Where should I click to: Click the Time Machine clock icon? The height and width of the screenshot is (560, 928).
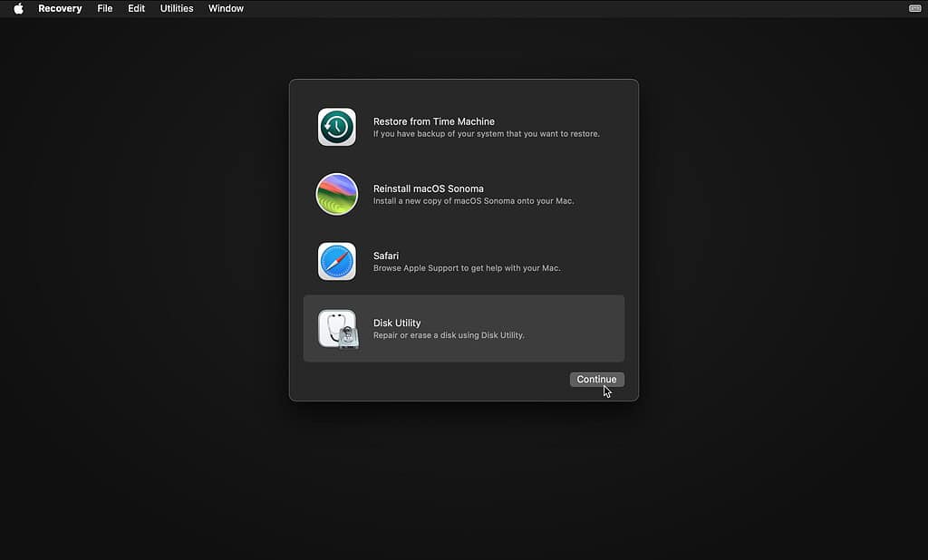pos(337,127)
